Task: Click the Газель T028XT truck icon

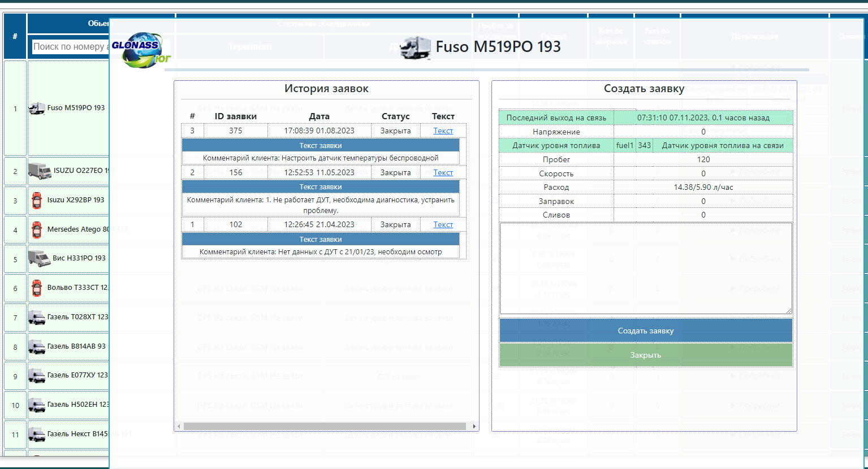Action: [x=37, y=318]
